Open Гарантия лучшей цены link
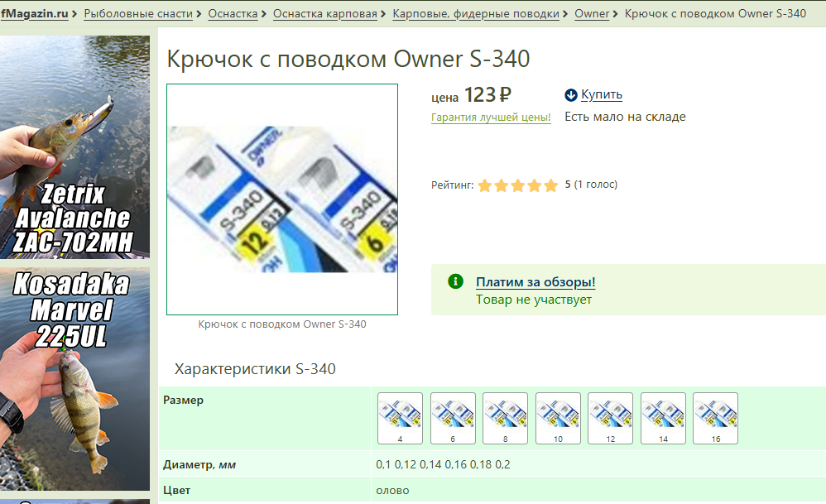826x504 pixels. (x=491, y=117)
